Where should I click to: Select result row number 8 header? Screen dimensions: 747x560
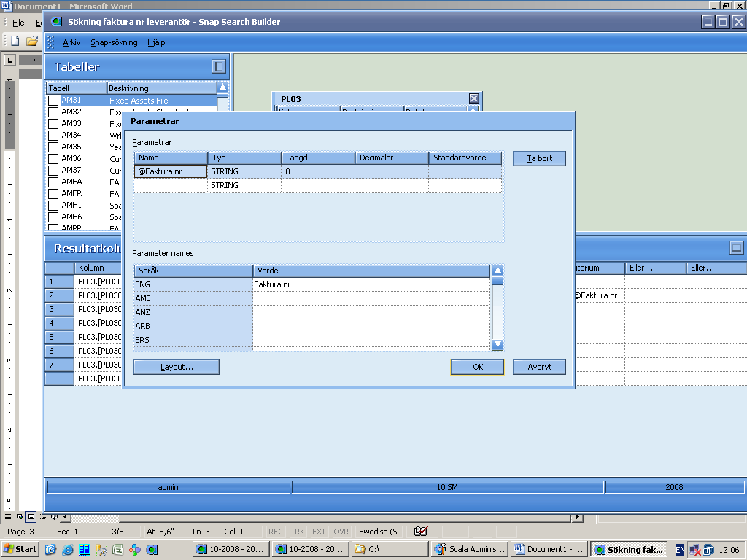pyautogui.click(x=60, y=378)
